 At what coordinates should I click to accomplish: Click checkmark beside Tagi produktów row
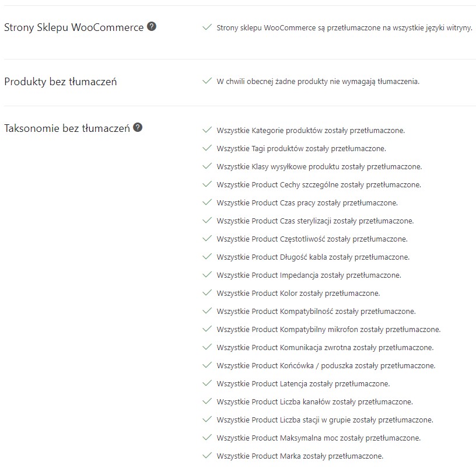coord(206,148)
